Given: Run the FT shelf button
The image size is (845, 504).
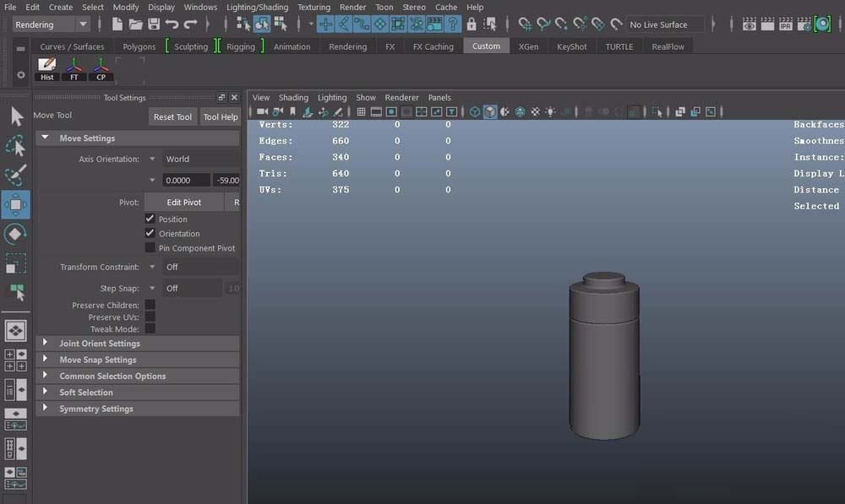Looking at the screenshot, I should point(74,69).
